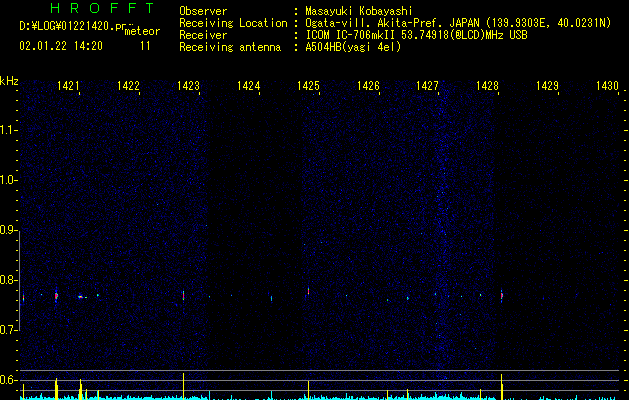Select the Ogata-vill. Akita-Pref. JAPAN location text
Viewport: 629px width, 400px height.
pyautogui.click(x=458, y=23)
